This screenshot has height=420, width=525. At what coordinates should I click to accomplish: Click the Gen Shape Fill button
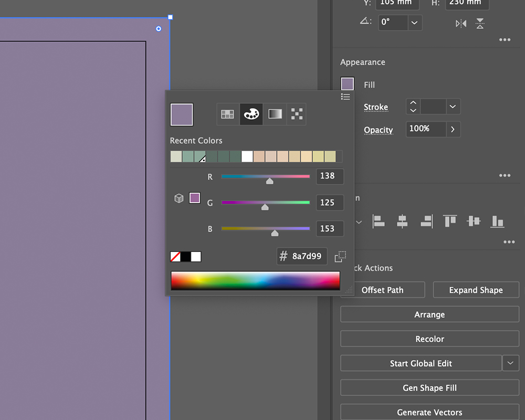(429, 387)
